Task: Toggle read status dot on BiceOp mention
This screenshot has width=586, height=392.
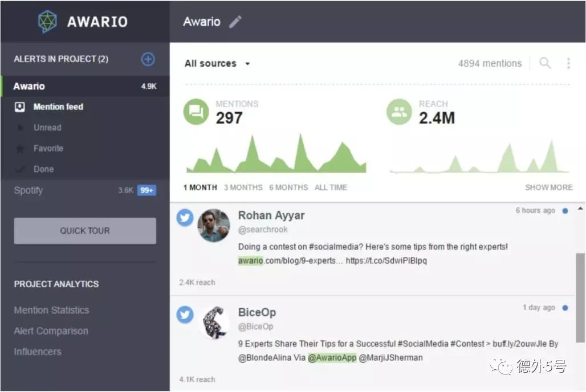Action: click(x=565, y=308)
